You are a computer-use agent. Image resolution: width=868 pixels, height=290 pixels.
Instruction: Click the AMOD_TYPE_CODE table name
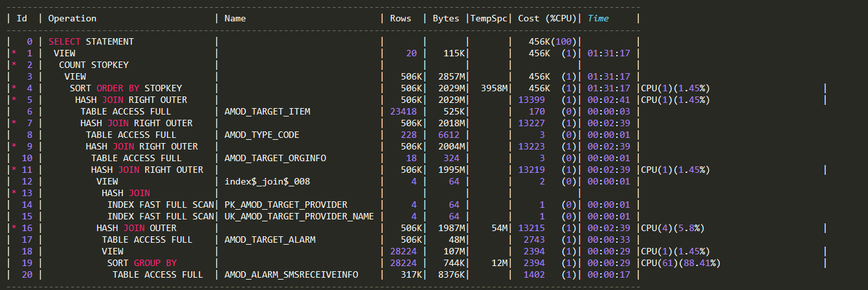click(262, 135)
